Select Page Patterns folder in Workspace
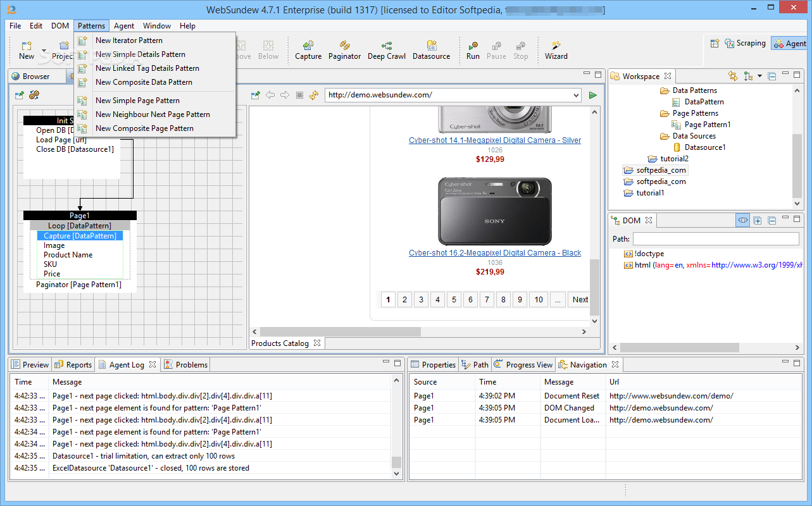812x506 pixels. pos(696,113)
